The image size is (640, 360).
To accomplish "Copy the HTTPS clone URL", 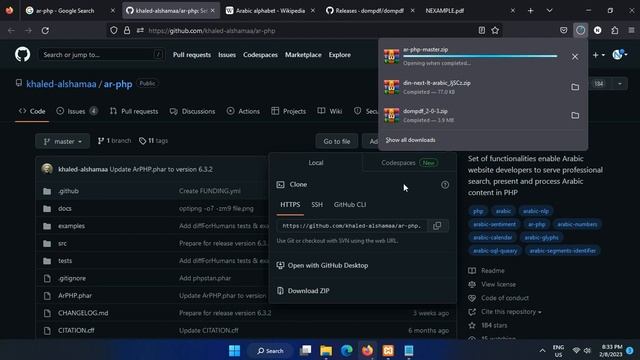I will click(x=437, y=226).
